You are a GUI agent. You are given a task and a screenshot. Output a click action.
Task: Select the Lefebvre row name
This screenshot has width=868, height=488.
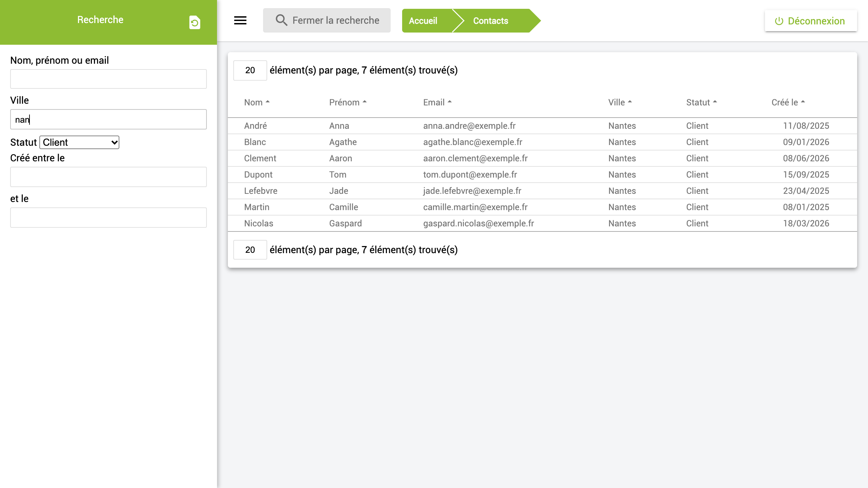[260, 191]
